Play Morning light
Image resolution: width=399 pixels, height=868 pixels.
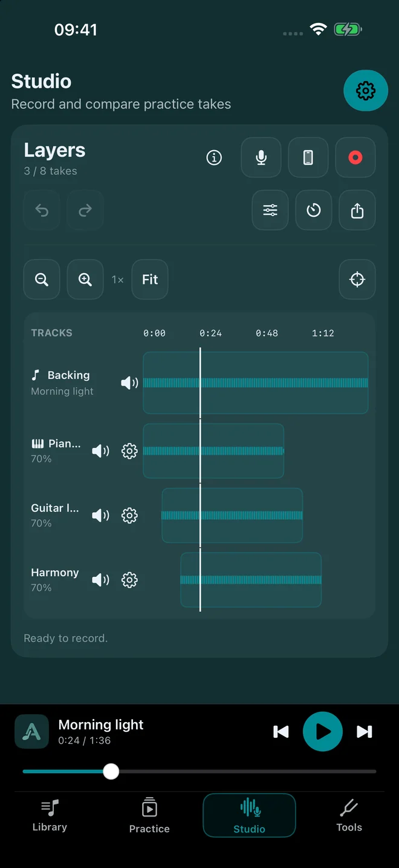click(x=323, y=731)
